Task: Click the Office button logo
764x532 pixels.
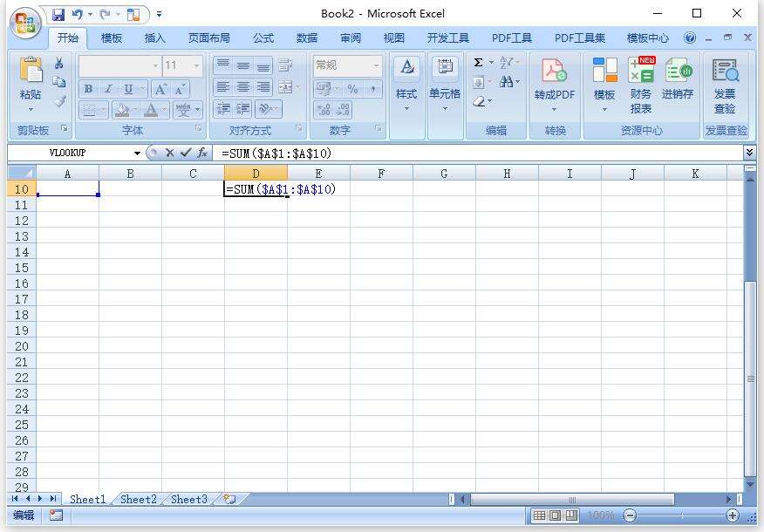Action: tap(24, 23)
